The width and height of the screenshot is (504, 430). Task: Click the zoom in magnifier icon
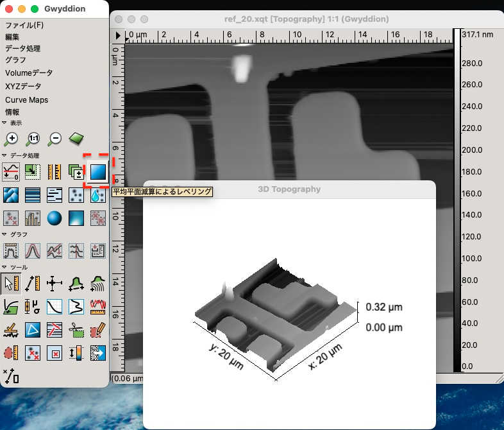click(11, 139)
